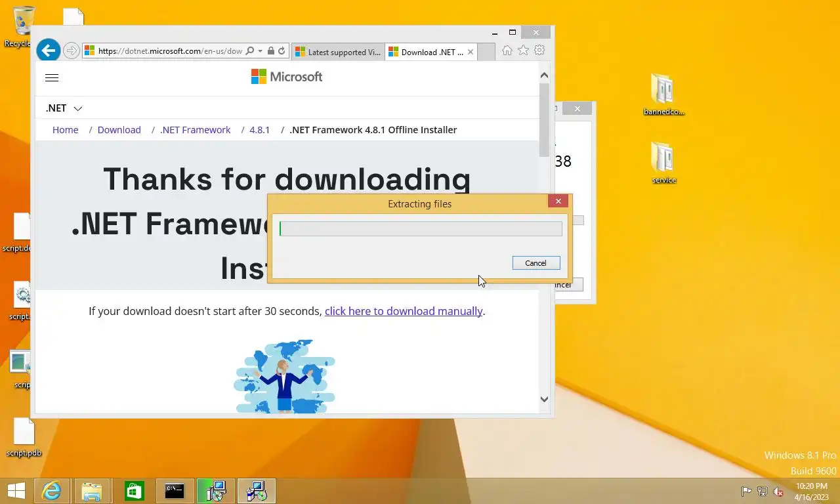Viewport: 840px width, 504px height.
Task: Open the 4.8.1 breadcrumb link
Action: (259, 130)
